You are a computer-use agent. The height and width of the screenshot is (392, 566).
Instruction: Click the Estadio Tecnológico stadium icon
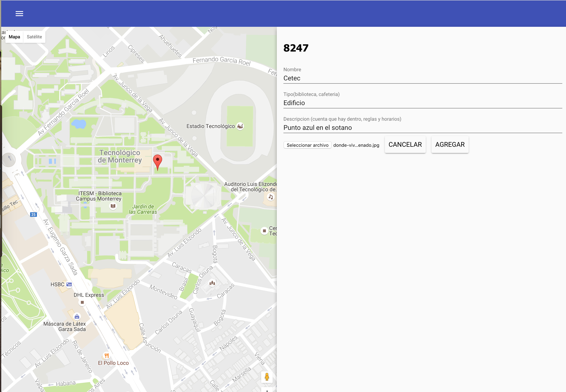240,126
